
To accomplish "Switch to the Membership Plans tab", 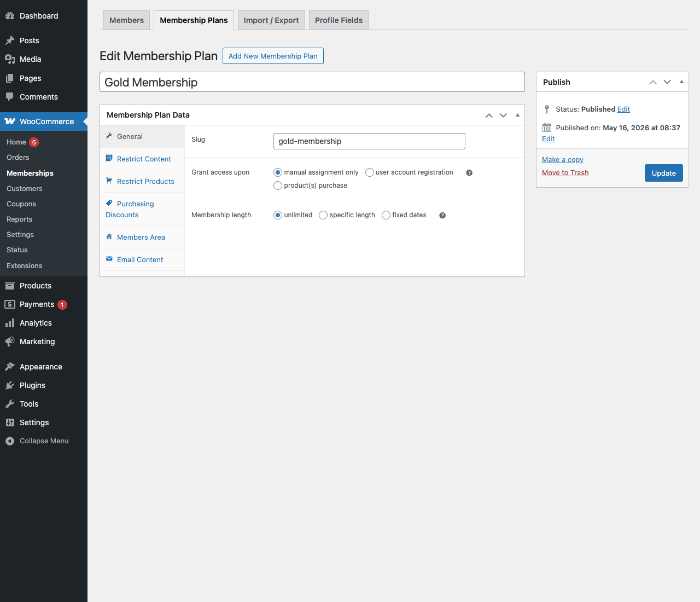I will pyautogui.click(x=194, y=20).
